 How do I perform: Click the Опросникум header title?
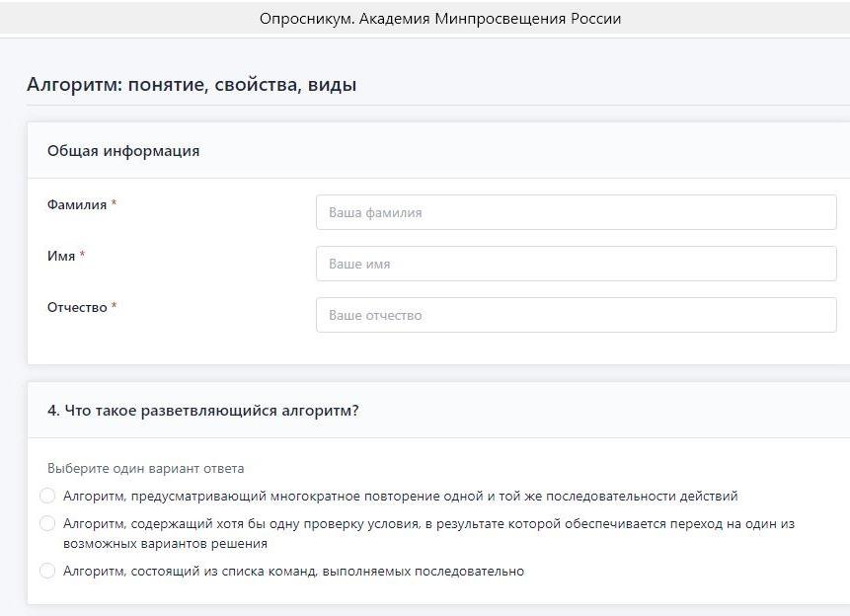click(440, 19)
